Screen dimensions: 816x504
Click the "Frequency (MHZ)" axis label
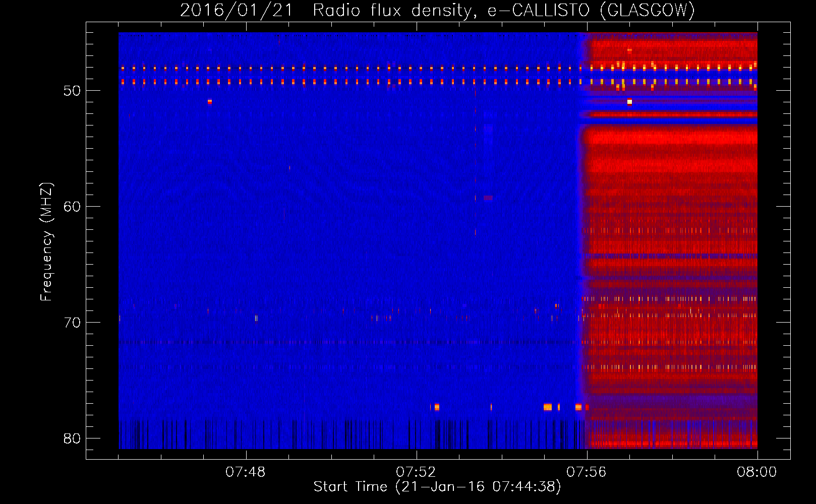[46, 242]
